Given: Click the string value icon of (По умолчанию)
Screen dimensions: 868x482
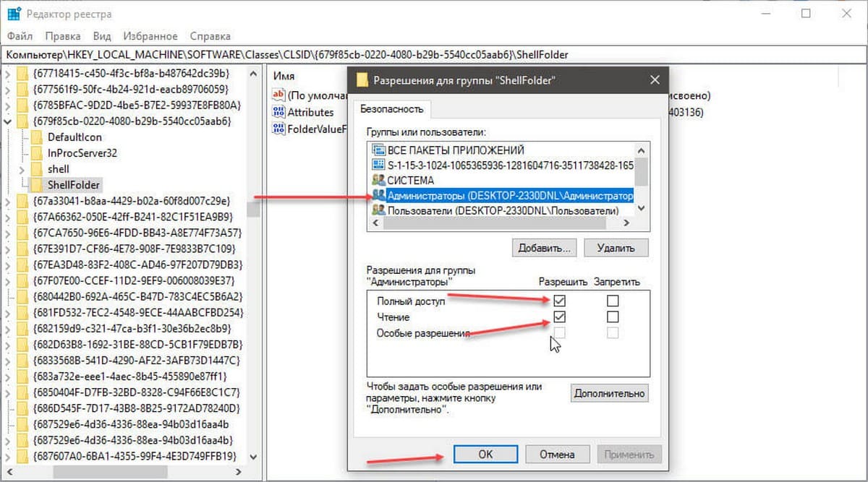Looking at the screenshot, I should tap(278, 95).
